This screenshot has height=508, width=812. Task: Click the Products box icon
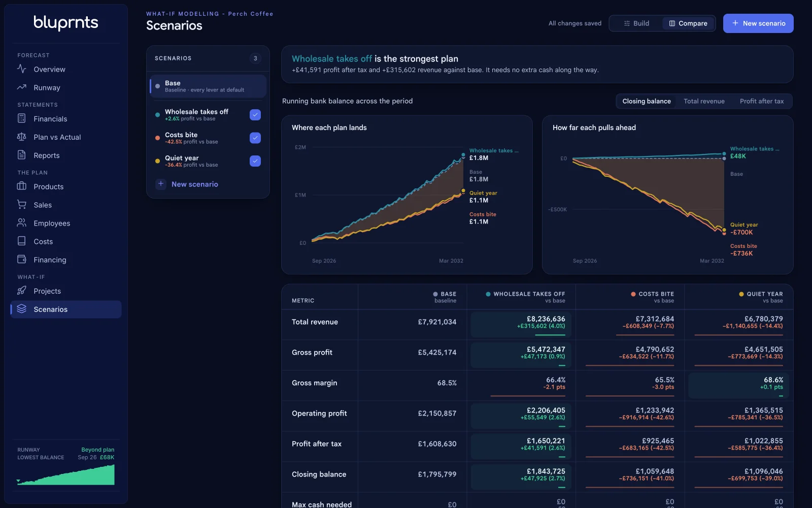coord(21,186)
